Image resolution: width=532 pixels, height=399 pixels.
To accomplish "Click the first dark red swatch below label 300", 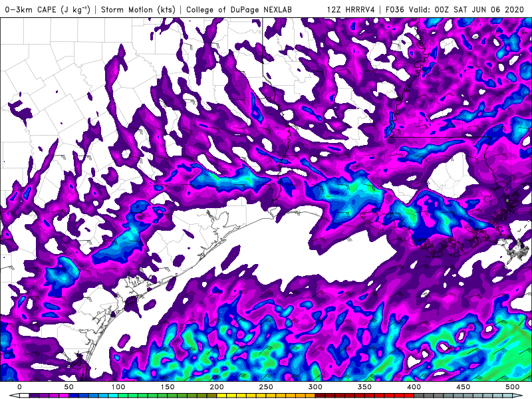I will point(321,396).
